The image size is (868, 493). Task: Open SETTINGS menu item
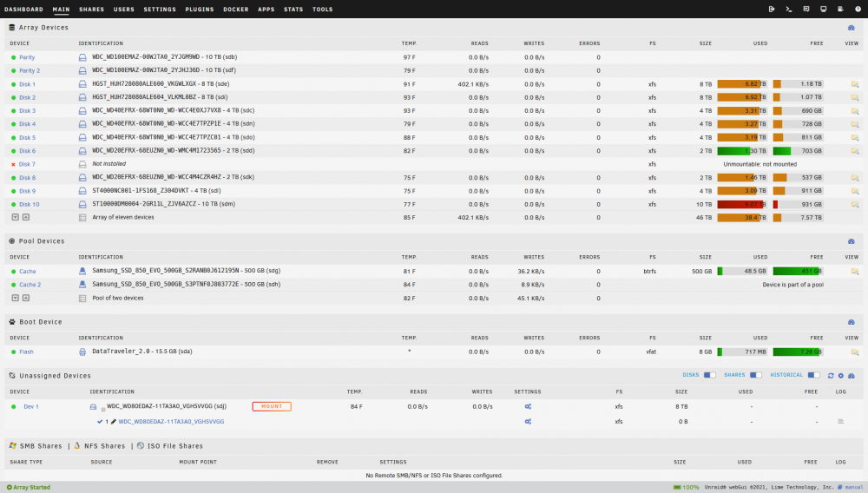160,10
